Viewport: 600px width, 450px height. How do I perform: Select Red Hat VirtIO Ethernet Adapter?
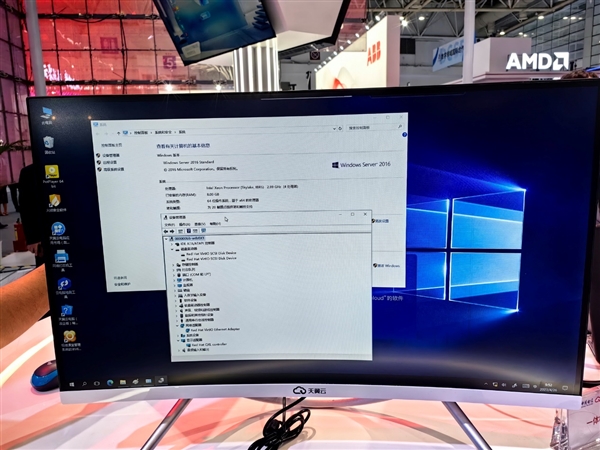tap(212, 329)
